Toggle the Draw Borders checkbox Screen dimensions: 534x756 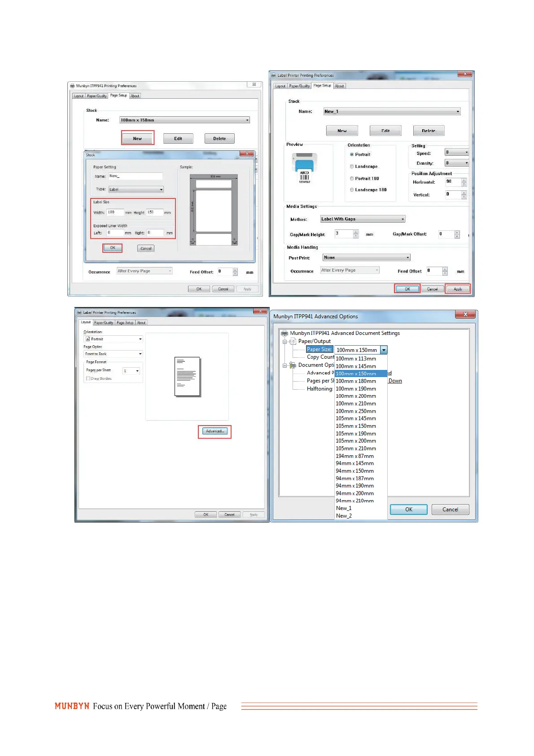click(88, 378)
